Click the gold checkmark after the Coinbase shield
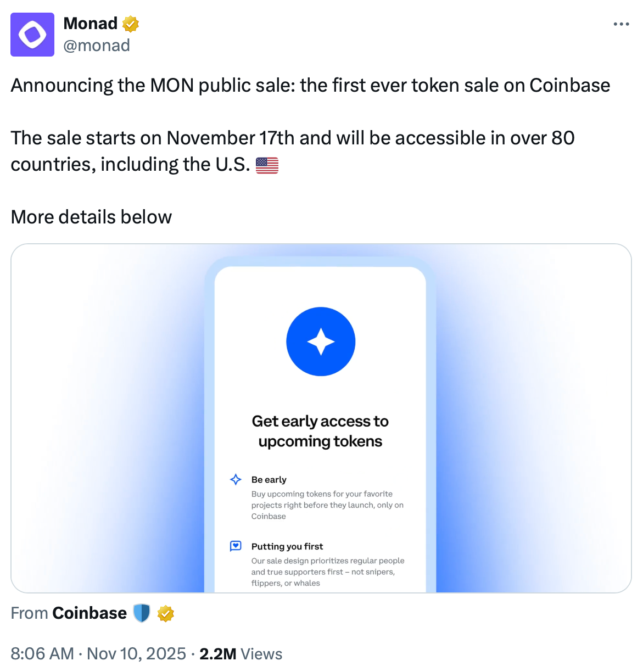 [x=165, y=613]
